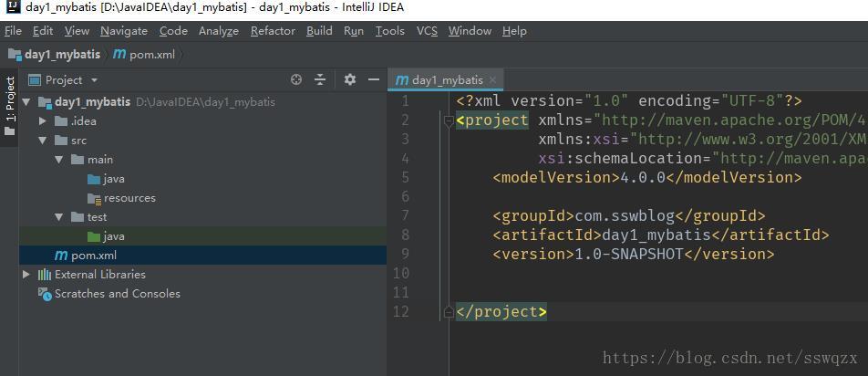
Task: Open the Window menu
Action: [470, 31]
